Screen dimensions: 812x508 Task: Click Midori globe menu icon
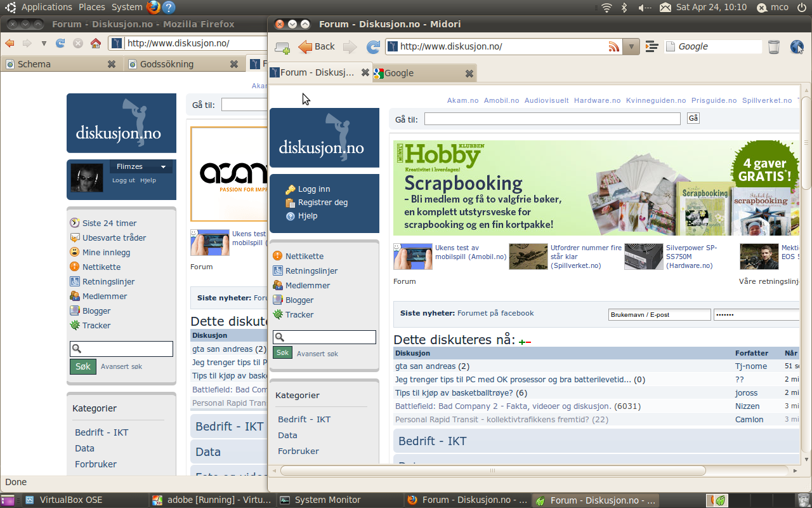797,46
